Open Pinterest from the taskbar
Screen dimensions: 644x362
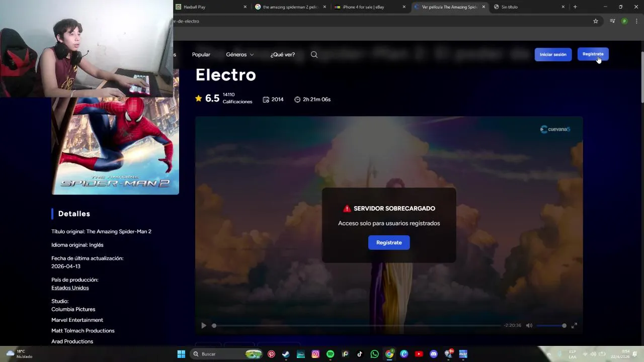pyautogui.click(x=271, y=354)
